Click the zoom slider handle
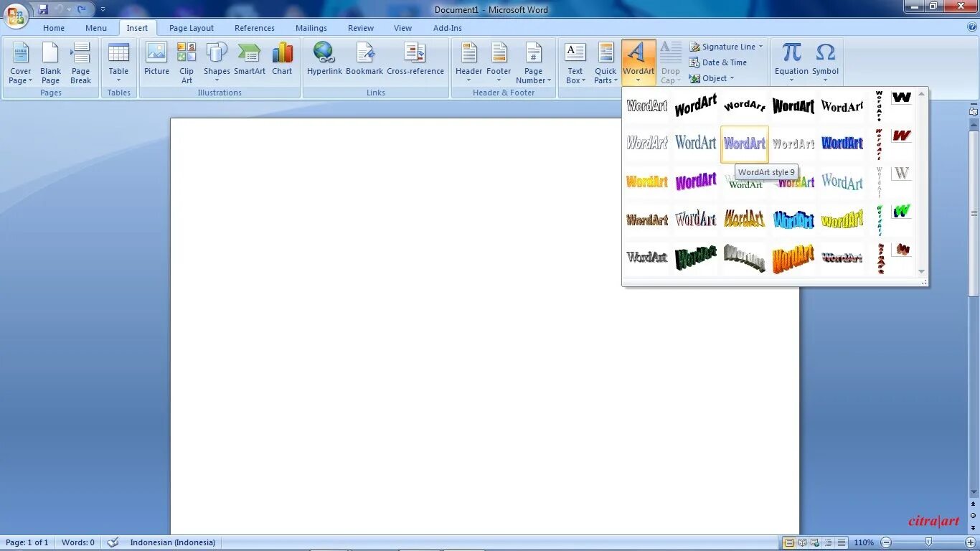980x551 pixels. pos(929,542)
